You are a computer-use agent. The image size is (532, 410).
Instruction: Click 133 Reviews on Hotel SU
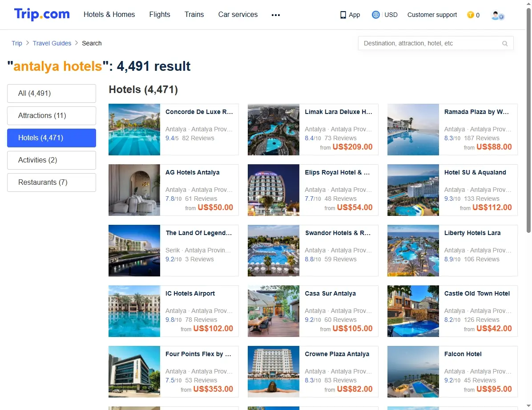(x=481, y=199)
